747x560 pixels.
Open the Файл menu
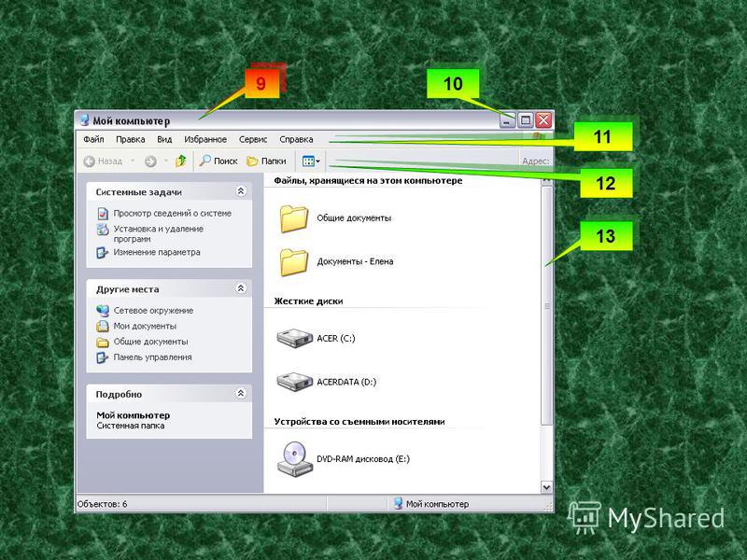[93, 139]
